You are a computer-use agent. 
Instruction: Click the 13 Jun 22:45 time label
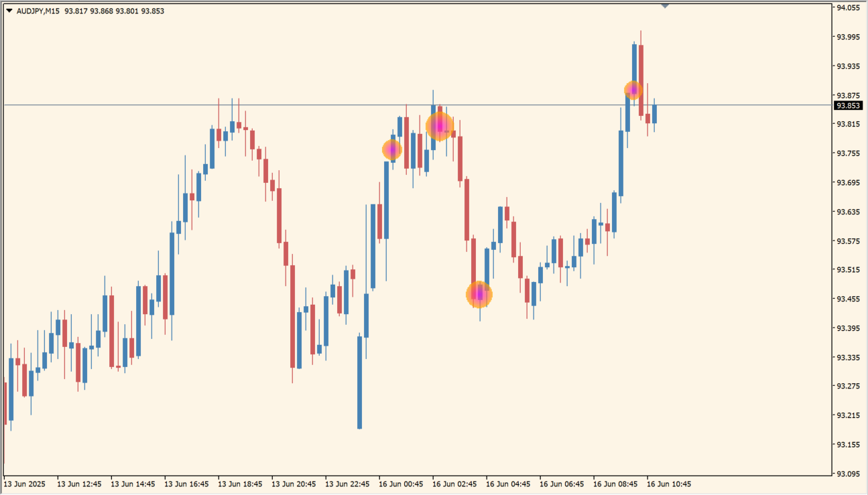click(x=347, y=484)
